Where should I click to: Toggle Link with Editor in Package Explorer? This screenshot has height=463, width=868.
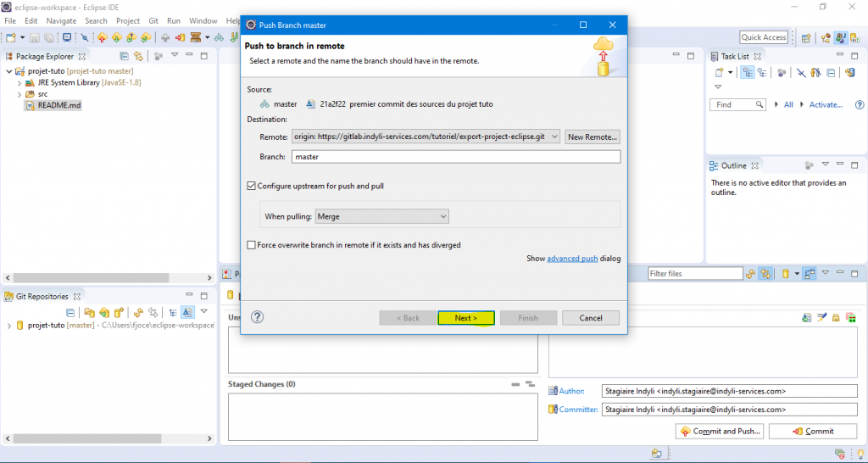138,56
